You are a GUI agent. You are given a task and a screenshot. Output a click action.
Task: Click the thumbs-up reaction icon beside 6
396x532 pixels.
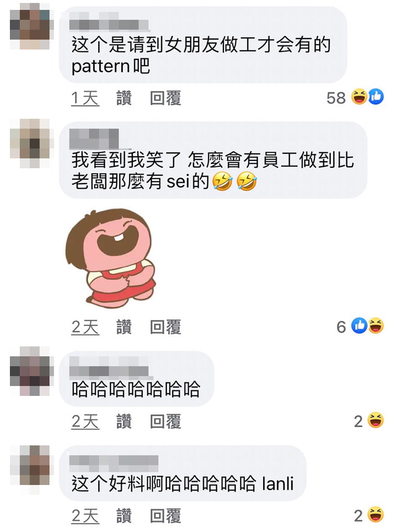click(359, 326)
